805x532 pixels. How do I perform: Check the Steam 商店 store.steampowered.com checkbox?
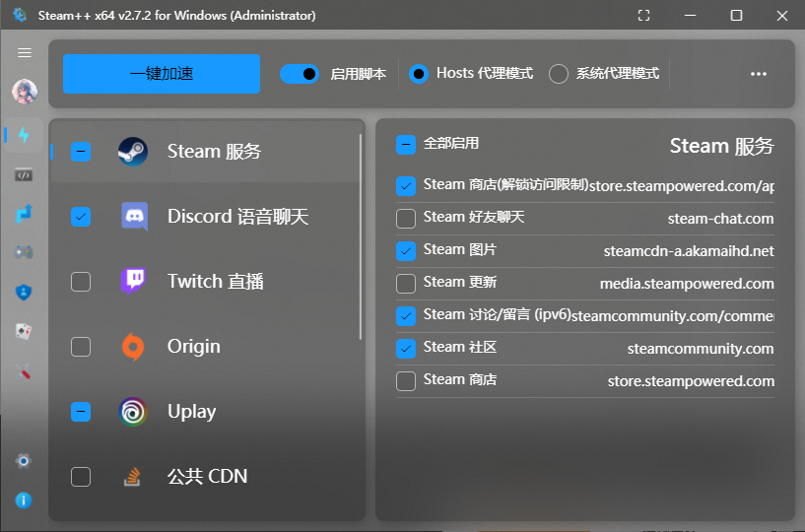[x=406, y=381]
